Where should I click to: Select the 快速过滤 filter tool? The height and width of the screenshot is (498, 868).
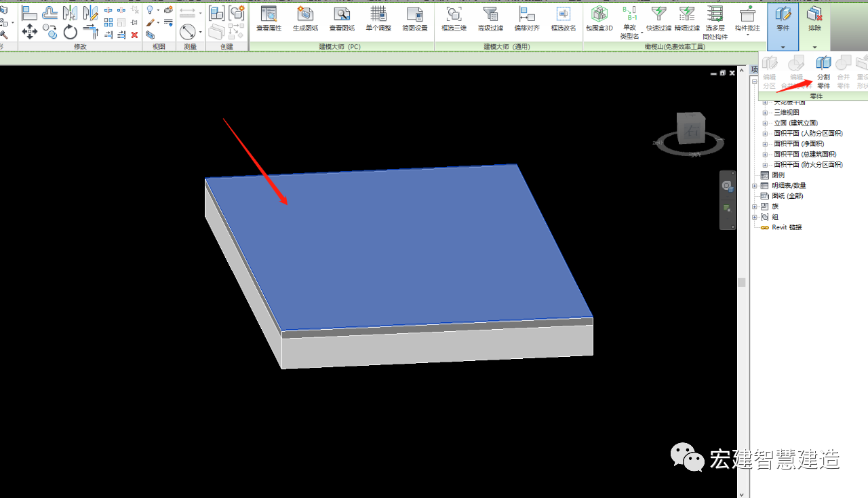658,19
